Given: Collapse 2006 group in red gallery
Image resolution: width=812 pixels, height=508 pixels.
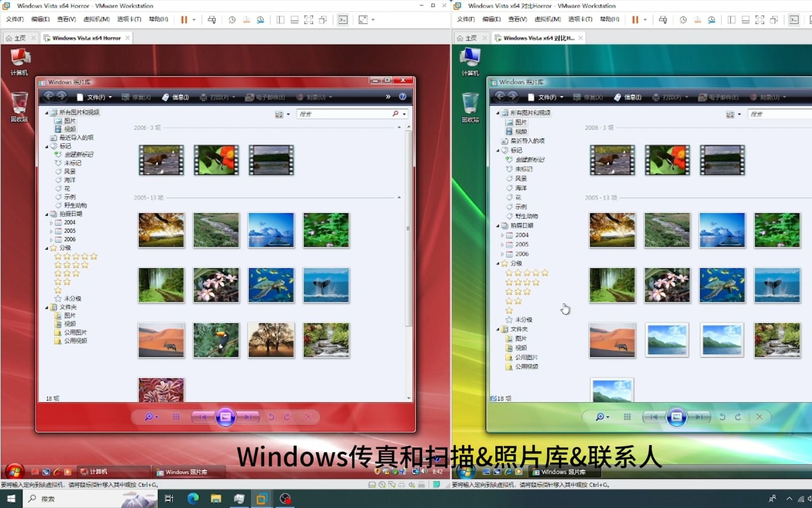Looking at the screenshot, I should click(x=399, y=127).
